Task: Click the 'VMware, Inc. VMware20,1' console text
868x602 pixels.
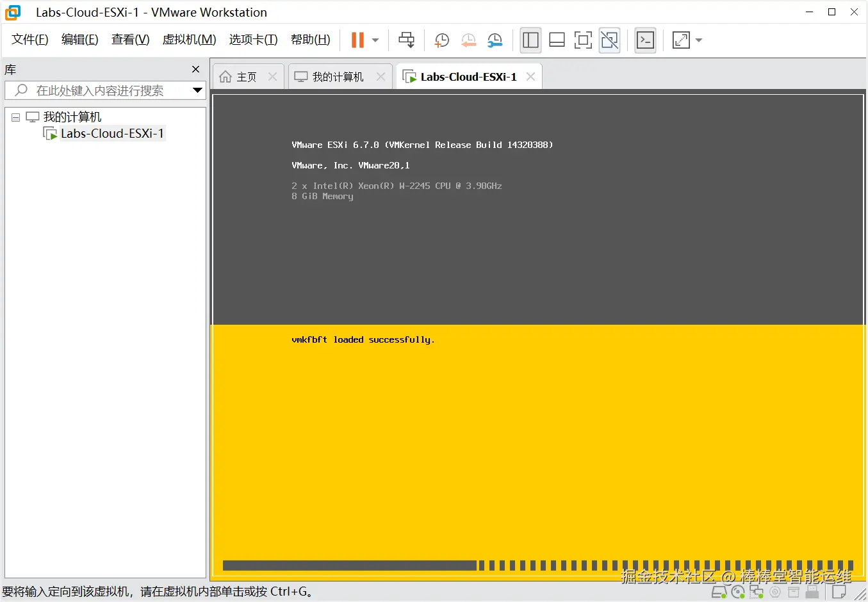Action: (350, 165)
